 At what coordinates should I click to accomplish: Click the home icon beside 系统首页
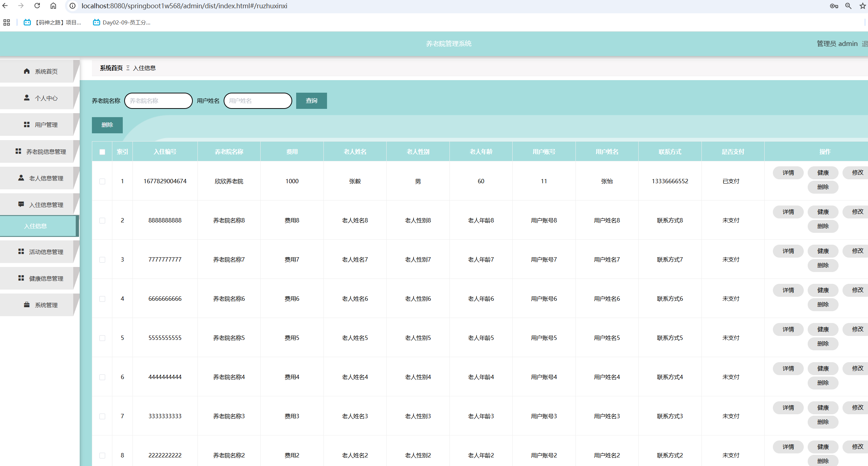click(x=27, y=71)
